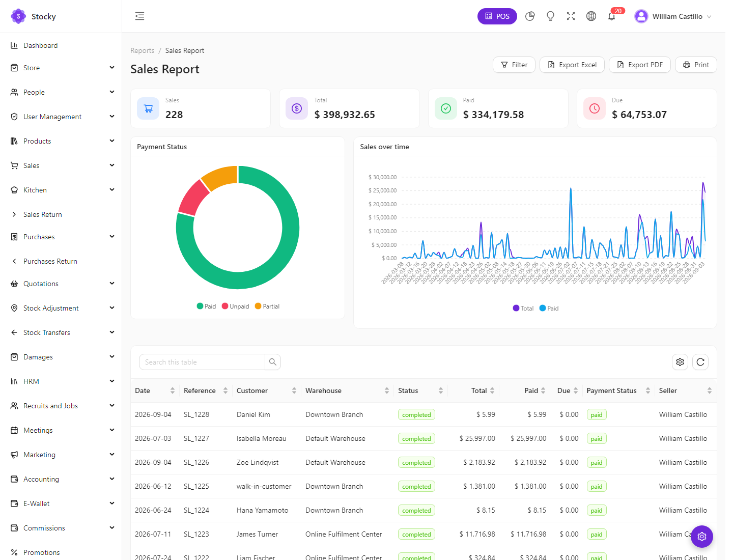
Task: Open the pie chart reports icon in header
Action: [x=530, y=16]
